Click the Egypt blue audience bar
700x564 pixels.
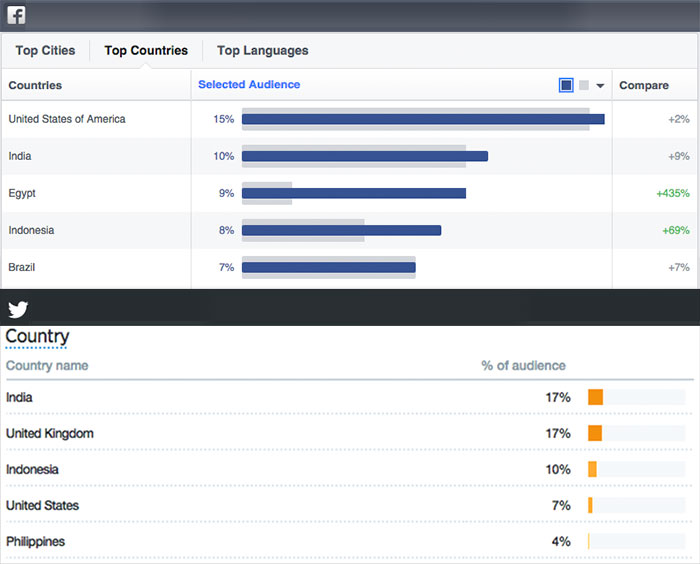click(353, 193)
